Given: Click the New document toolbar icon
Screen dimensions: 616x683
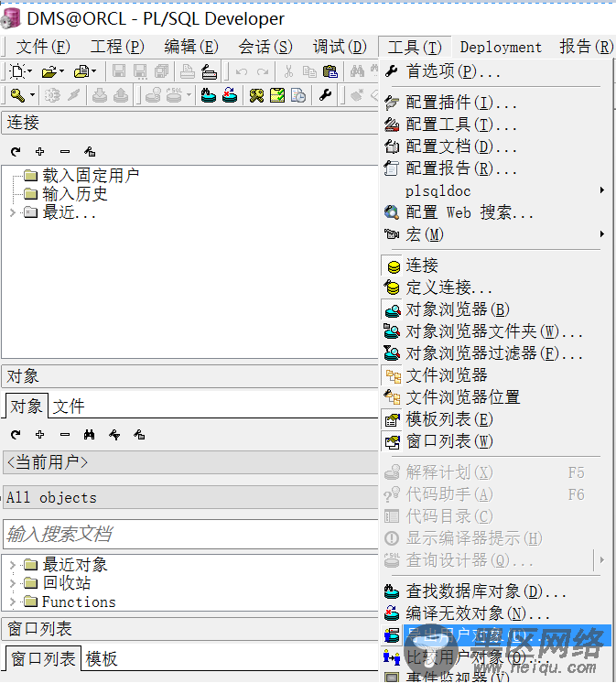Looking at the screenshot, I should point(17,71).
